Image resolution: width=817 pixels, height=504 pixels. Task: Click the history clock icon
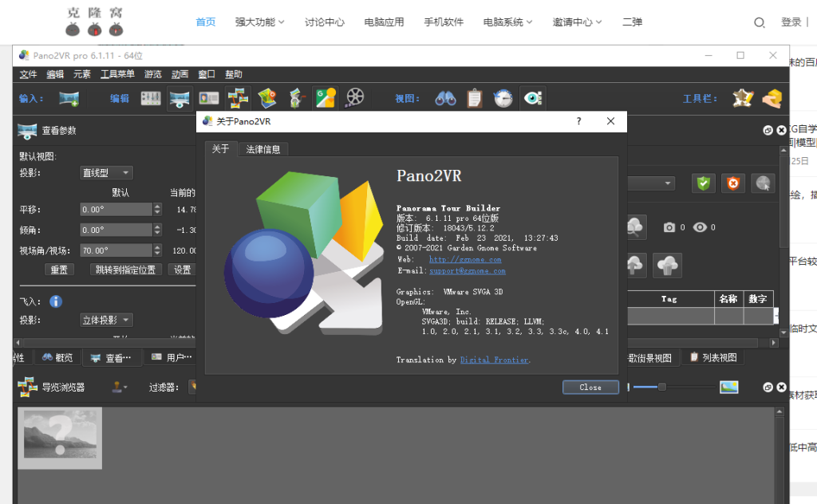pos(503,98)
